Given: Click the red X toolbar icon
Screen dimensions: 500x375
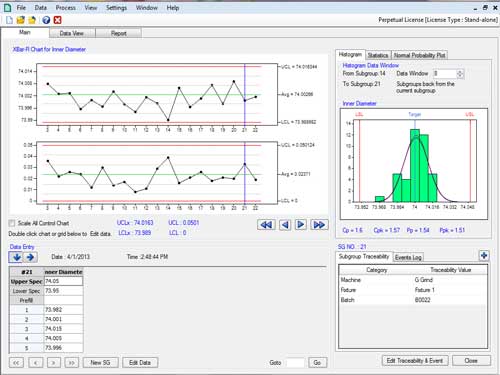Looking at the screenshot, I should [x=57, y=20].
